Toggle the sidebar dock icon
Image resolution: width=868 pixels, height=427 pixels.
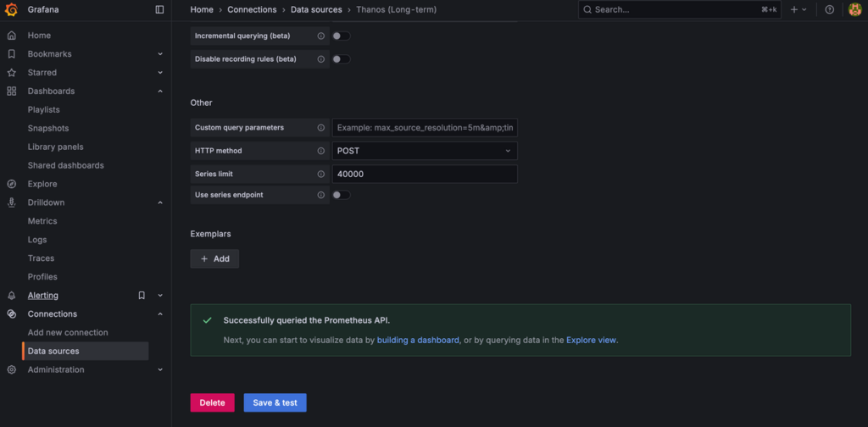[159, 9]
